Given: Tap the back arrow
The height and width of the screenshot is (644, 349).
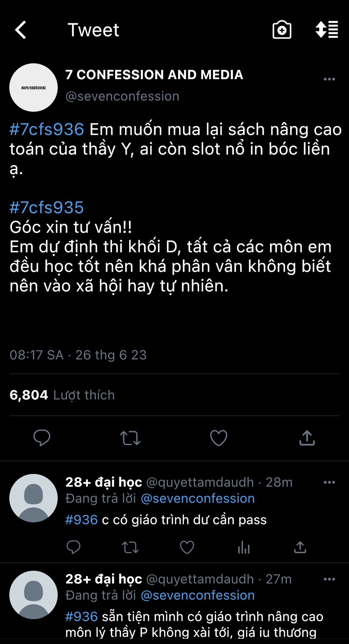Looking at the screenshot, I should 21,30.
